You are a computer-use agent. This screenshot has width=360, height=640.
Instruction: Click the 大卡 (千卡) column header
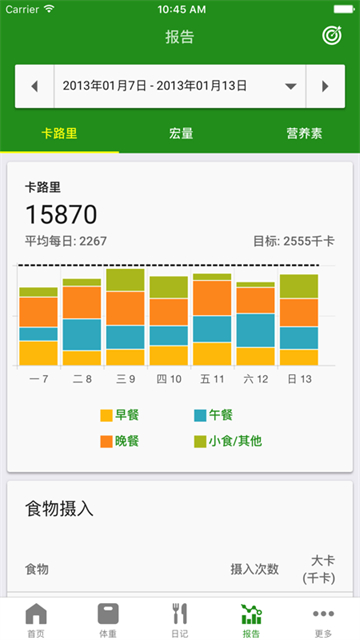[319, 569]
